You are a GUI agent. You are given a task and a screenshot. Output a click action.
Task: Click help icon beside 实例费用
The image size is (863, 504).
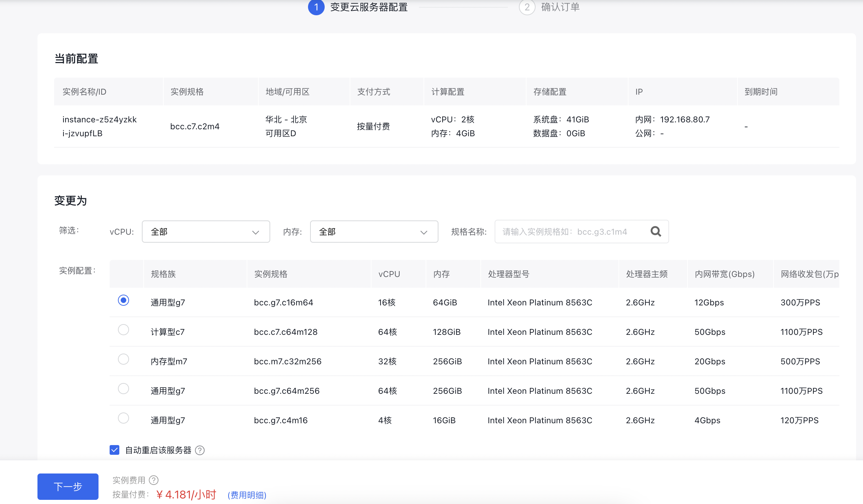click(154, 480)
